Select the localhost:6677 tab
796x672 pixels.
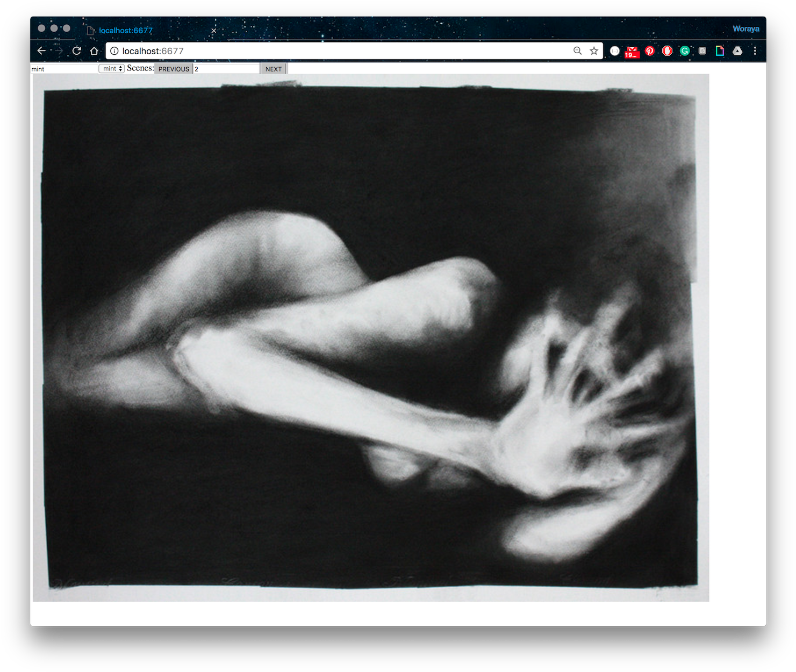coord(150,31)
